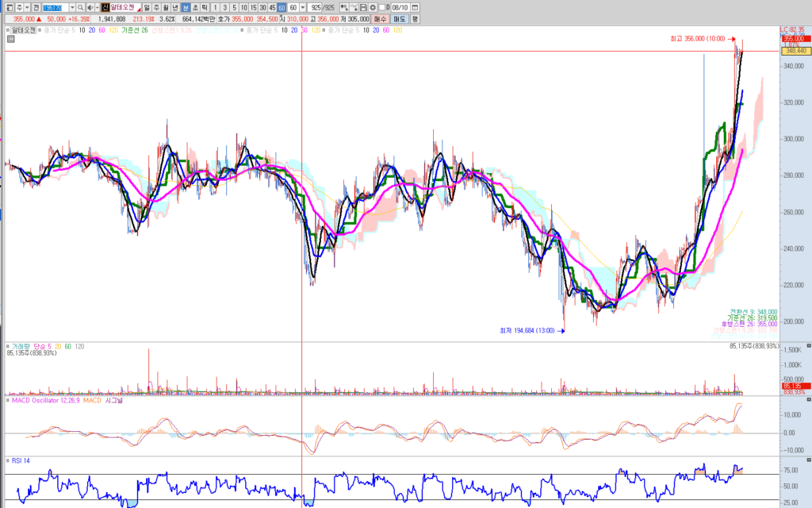The width and height of the screenshot is (812, 508).
Task: Click the yellow 348,440 crosshair price tag
Action: [x=795, y=51]
